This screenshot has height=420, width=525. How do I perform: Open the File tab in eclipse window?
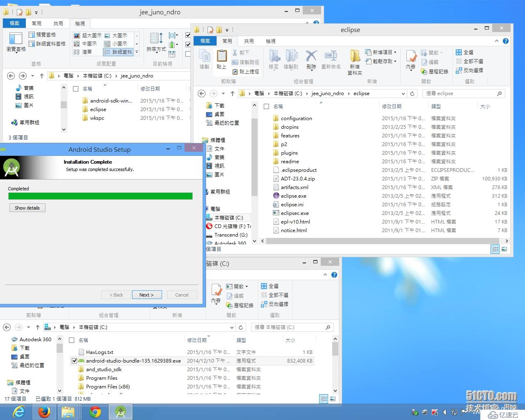tap(205, 41)
